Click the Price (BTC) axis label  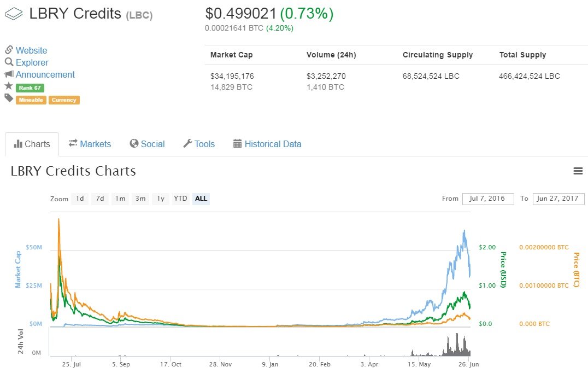(577, 270)
